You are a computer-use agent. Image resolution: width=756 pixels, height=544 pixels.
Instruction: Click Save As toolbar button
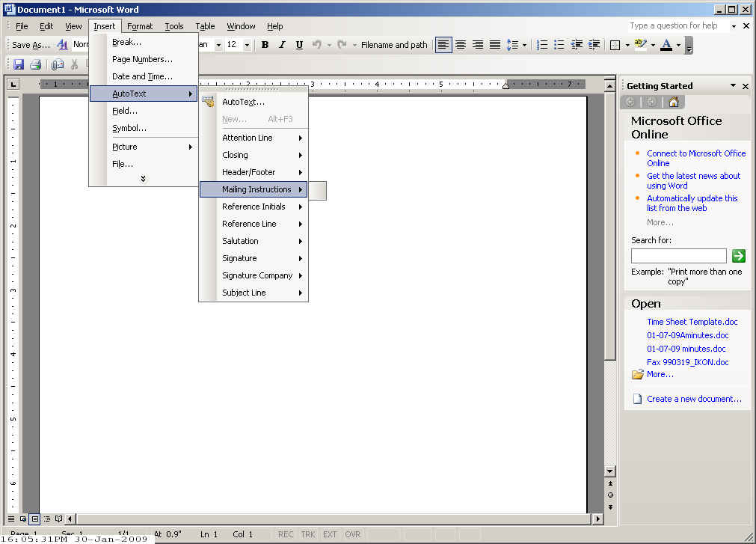click(31, 45)
